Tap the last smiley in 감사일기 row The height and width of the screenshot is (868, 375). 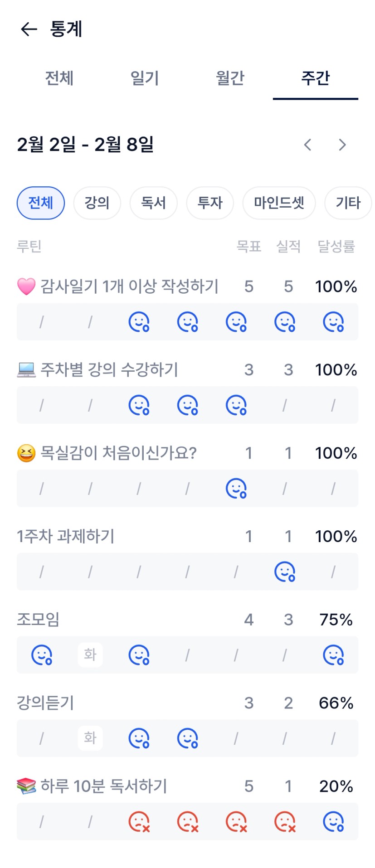coord(333,322)
